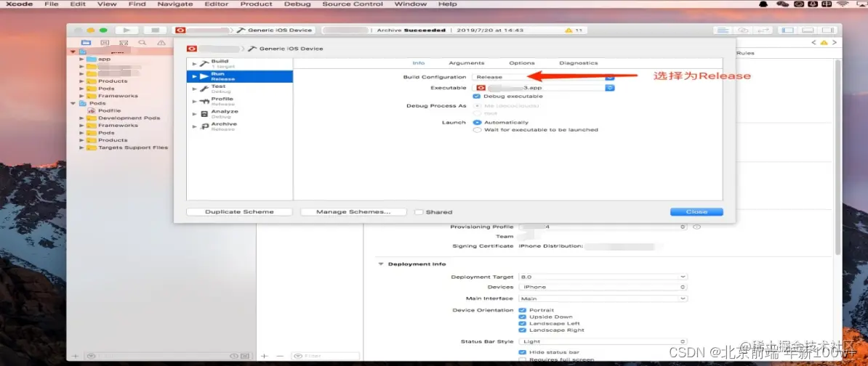Uncheck the Landscape Left checkbox
The image size is (868, 366).
pos(523,323)
